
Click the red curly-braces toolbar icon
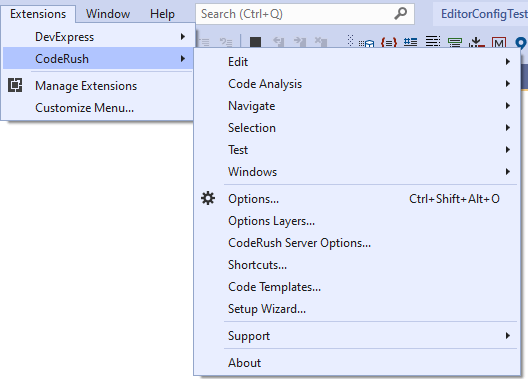pyautogui.click(x=389, y=42)
